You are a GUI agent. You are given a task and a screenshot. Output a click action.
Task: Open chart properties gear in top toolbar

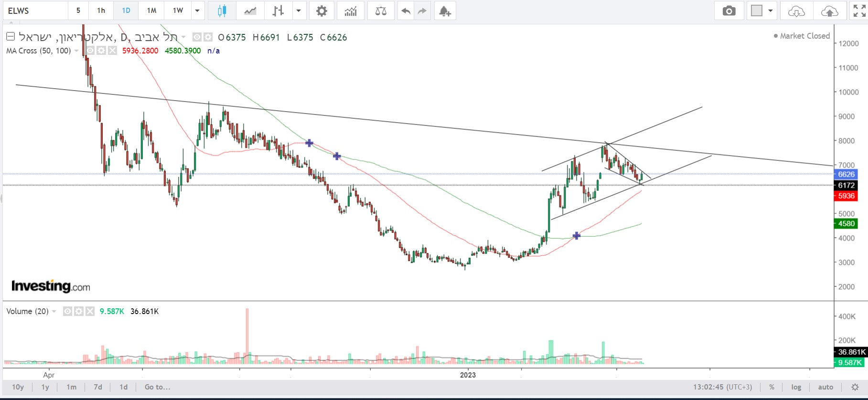coord(322,11)
